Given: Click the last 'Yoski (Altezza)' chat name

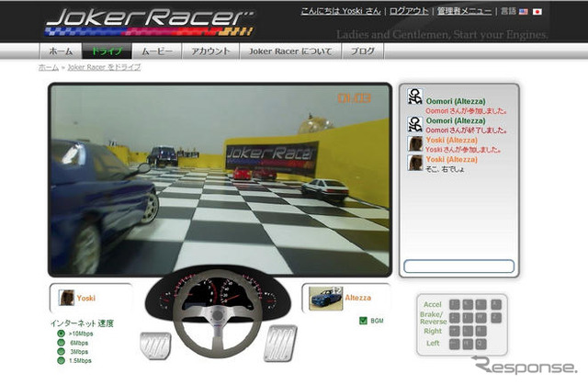Looking at the screenshot, I should (451, 159).
